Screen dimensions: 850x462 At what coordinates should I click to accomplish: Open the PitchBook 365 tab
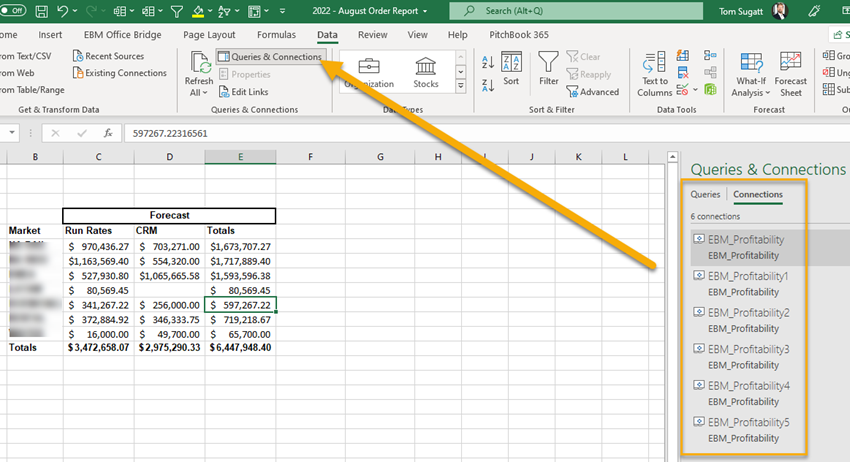[x=519, y=35]
